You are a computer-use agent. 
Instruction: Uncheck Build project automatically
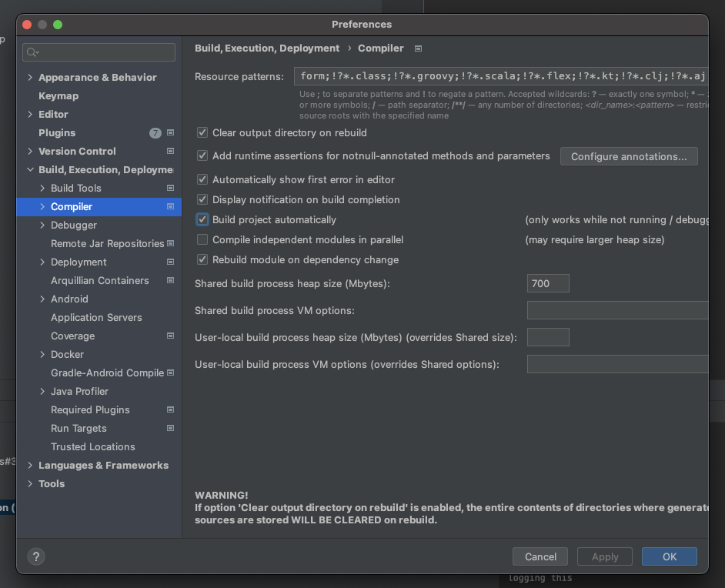(202, 220)
